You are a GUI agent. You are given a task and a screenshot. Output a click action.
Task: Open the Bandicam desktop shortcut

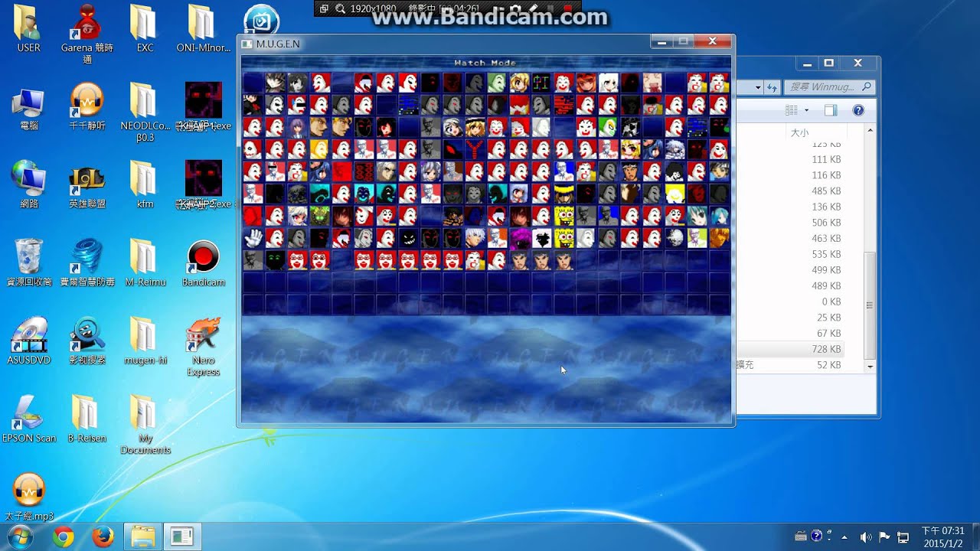point(204,264)
